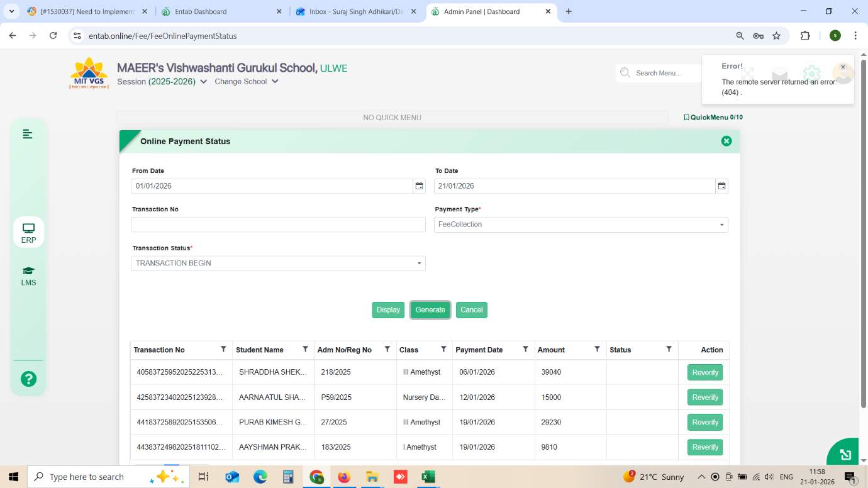
Task: Open the To Date calendar picker
Action: 721,186
